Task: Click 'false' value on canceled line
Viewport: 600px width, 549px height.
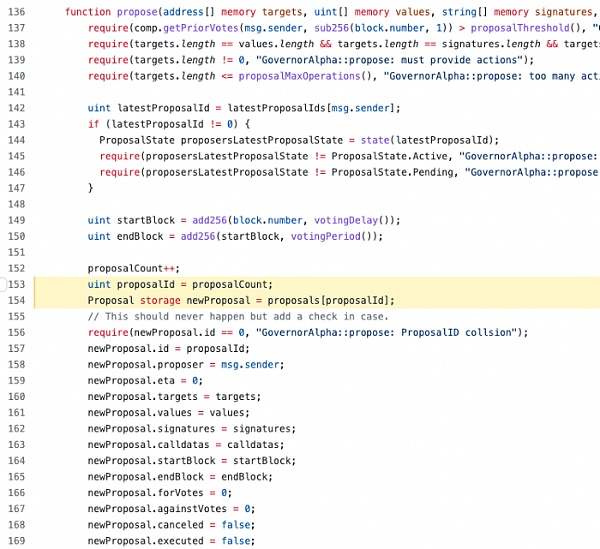Action: (236, 525)
